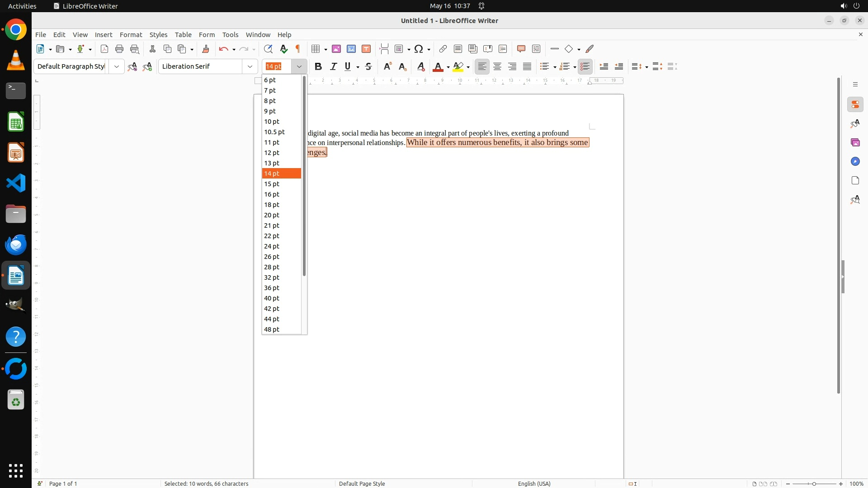Select 18 pt font size

(272, 205)
